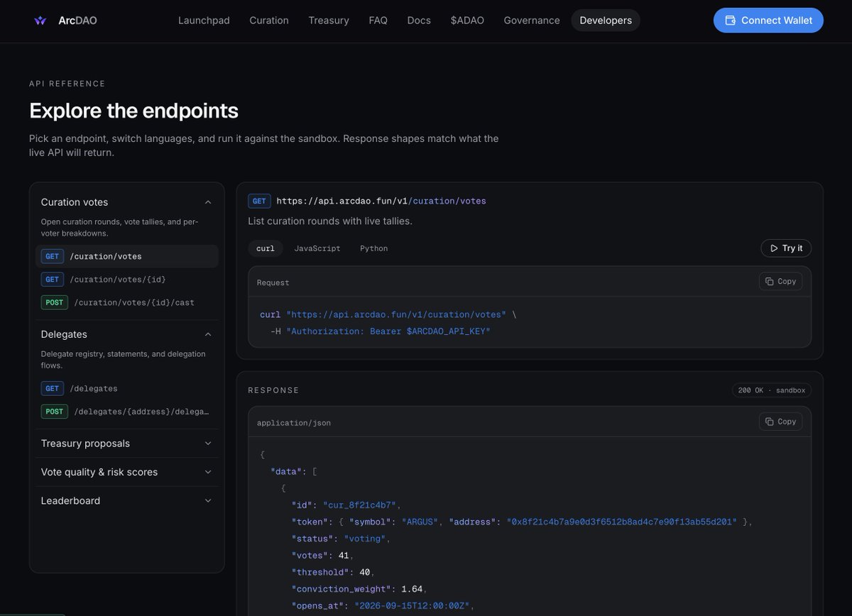Click the API REFERENCE label
Viewport: 852px width, 616px height.
[x=67, y=84]
